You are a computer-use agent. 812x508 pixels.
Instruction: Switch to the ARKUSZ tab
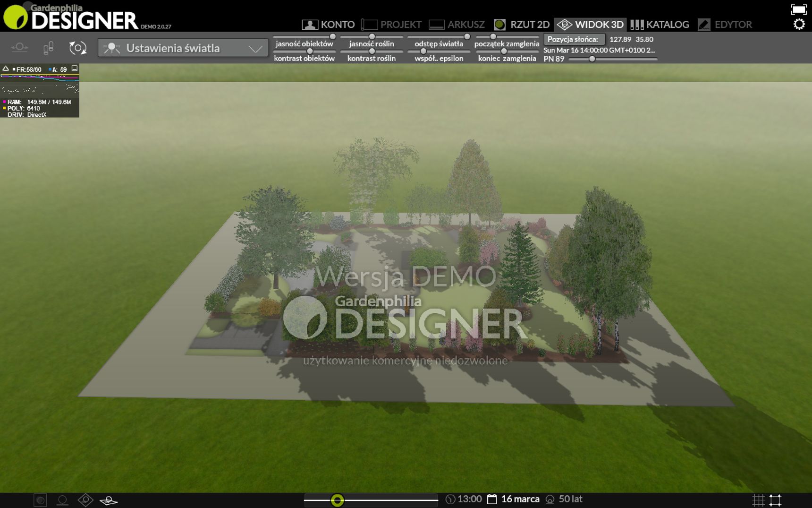click(x=457, y=24)
